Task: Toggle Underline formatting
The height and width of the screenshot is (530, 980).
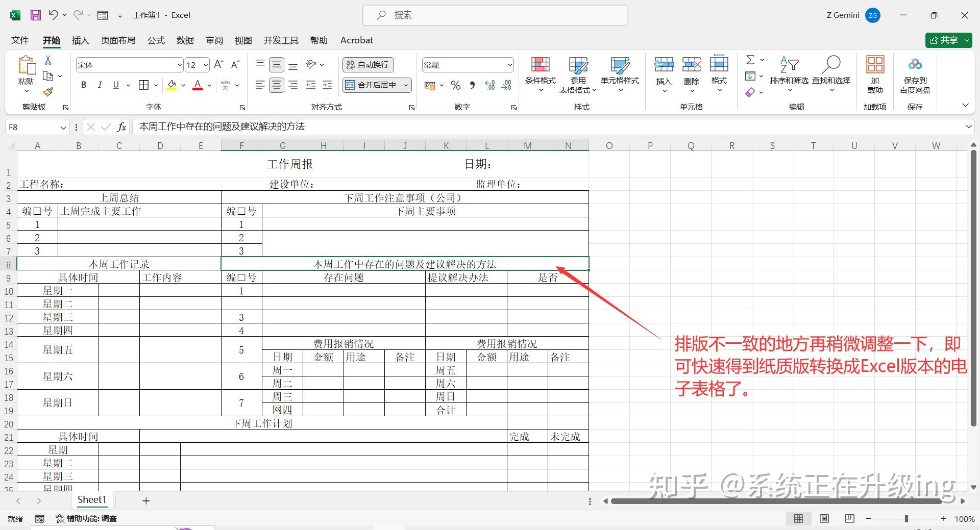Action: click(116, 85)
